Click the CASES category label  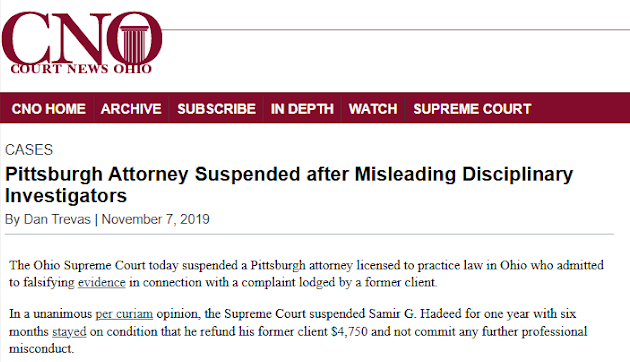point(29,150)
